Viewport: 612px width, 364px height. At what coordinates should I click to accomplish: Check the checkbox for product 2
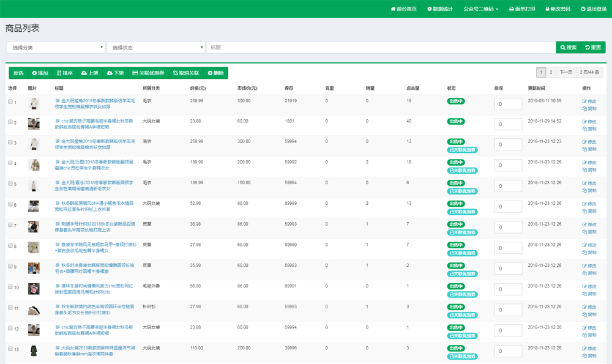pos(10,122)
